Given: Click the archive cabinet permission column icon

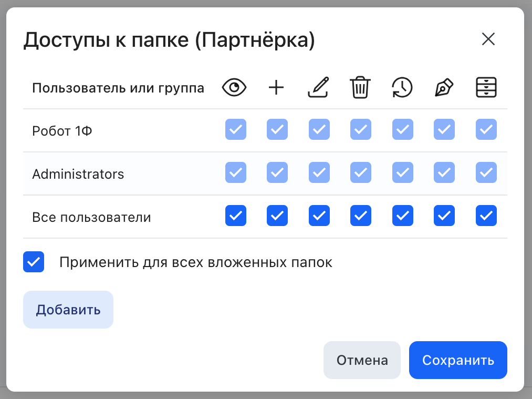Looking at the screenshot, I should pyautogui.click(x=486, y=88).
